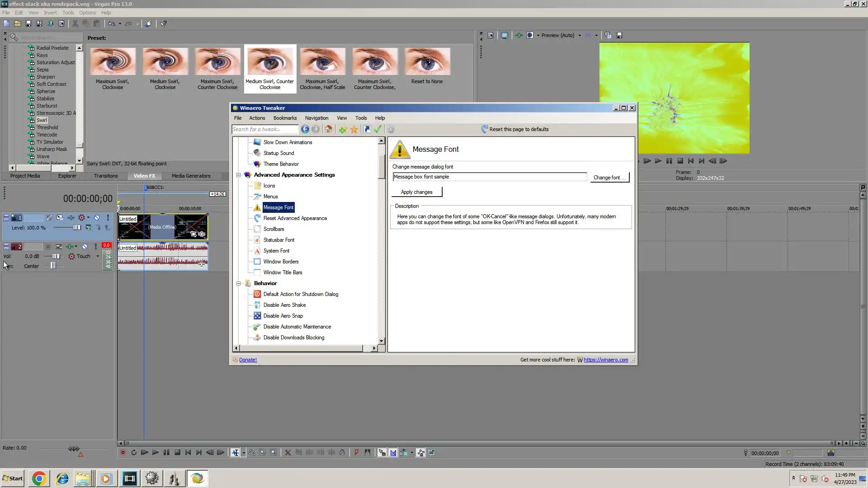Click the insert marker icon

356,452
